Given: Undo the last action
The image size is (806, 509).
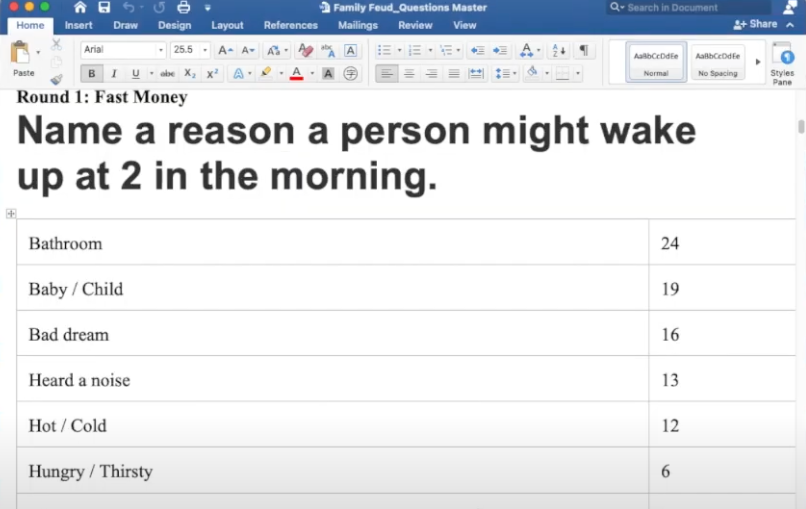Looking at the screenshot, I should (x=129, y=7).
